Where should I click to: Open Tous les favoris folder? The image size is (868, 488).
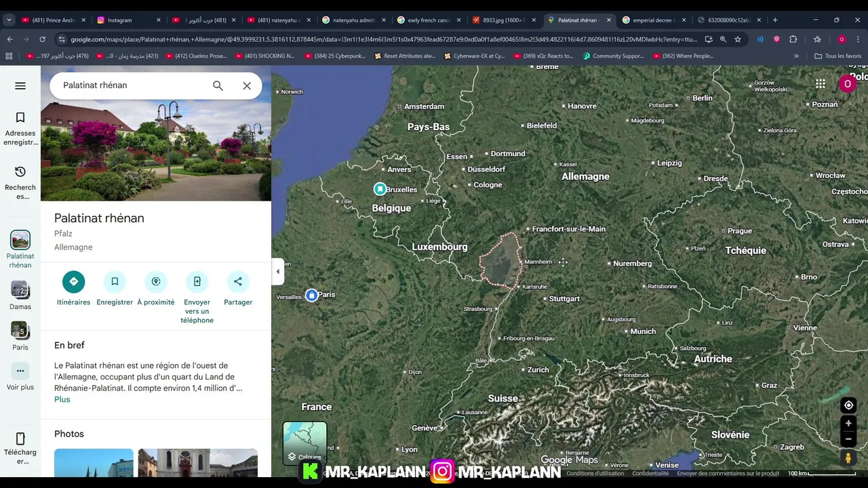(838, 56)
